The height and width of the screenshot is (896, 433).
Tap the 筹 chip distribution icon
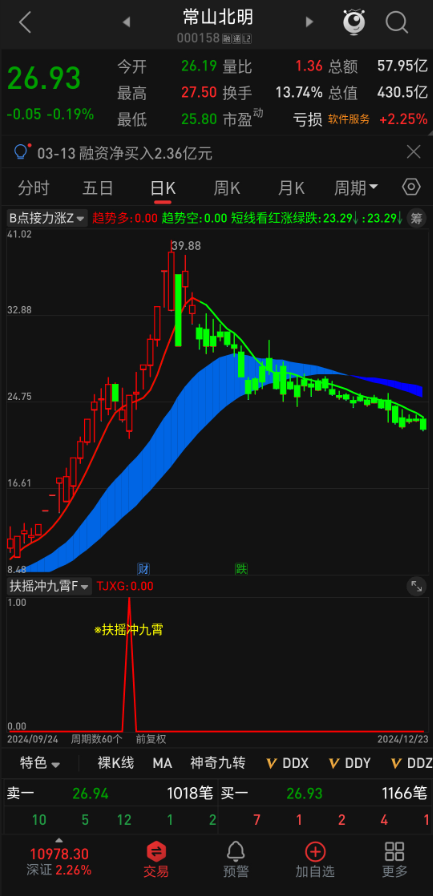click(x=417, y=218)
